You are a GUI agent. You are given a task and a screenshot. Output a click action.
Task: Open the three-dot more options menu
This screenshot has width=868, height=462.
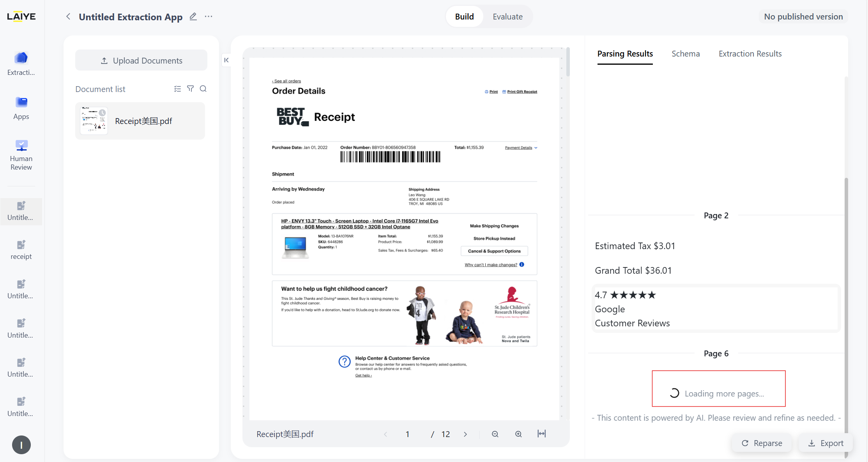pyautogui.click(x=209, y=17)
